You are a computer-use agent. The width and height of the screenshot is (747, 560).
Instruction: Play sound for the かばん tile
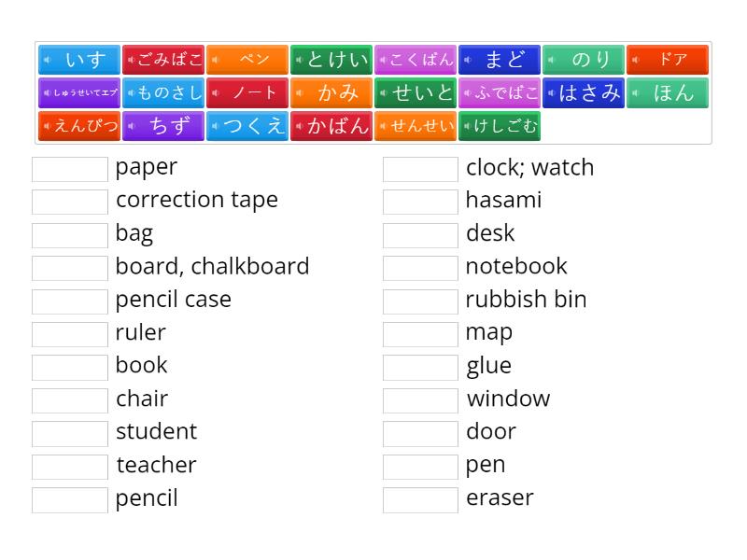pos(299,126)
